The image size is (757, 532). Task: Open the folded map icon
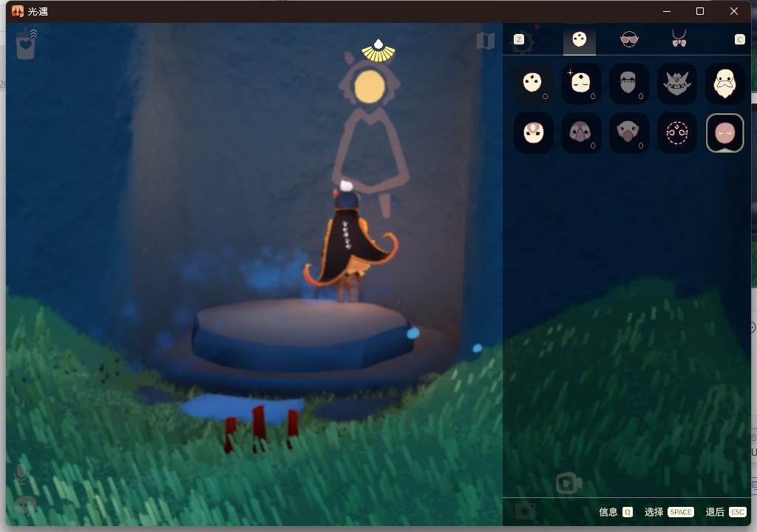click(486, 41)
